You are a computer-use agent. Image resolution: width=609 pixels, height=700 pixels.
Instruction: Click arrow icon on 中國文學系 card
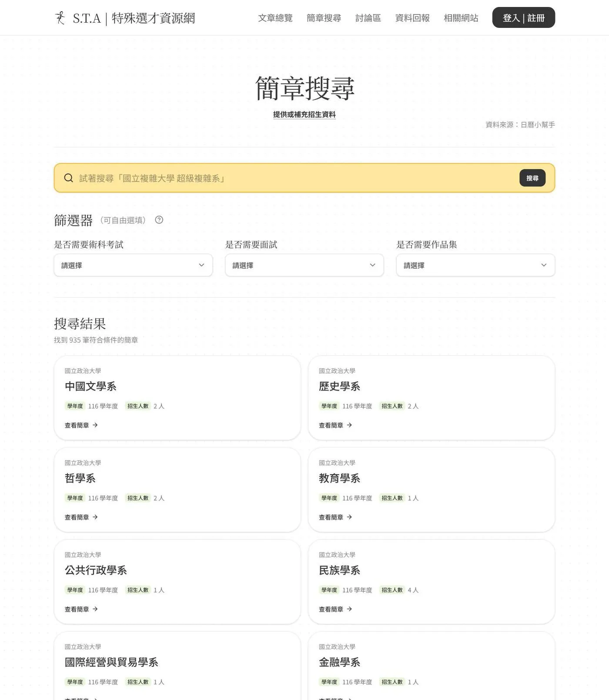pyautogui.click(x=95, y=425)
